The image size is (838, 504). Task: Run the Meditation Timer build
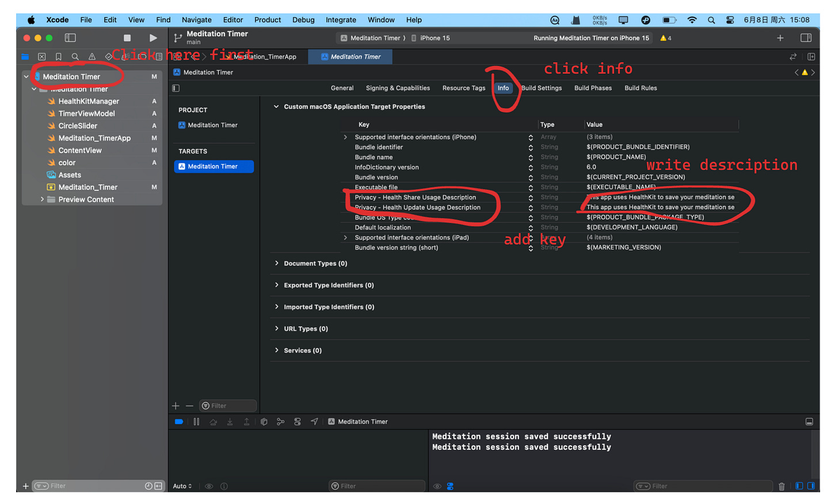click(x=153, y=38)
